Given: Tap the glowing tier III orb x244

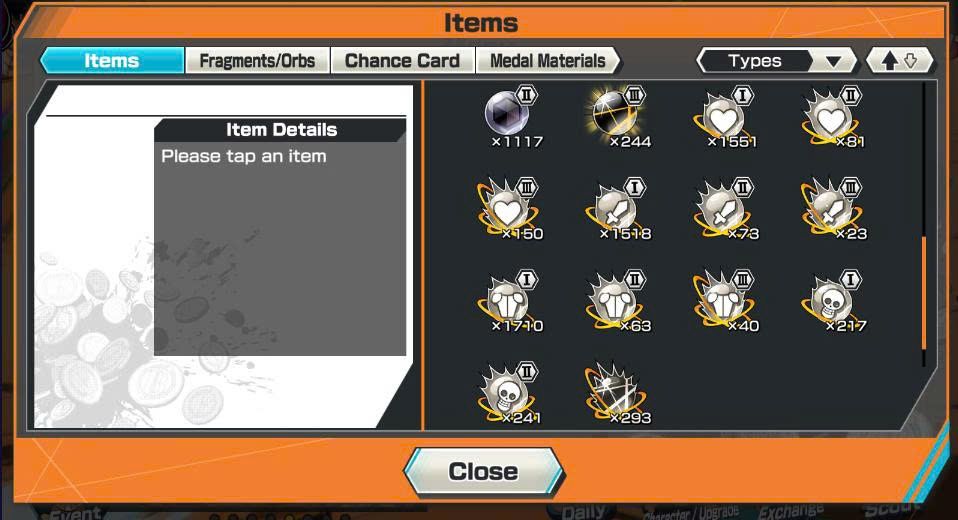Looking at the screenshot, I should click(618, 116).
